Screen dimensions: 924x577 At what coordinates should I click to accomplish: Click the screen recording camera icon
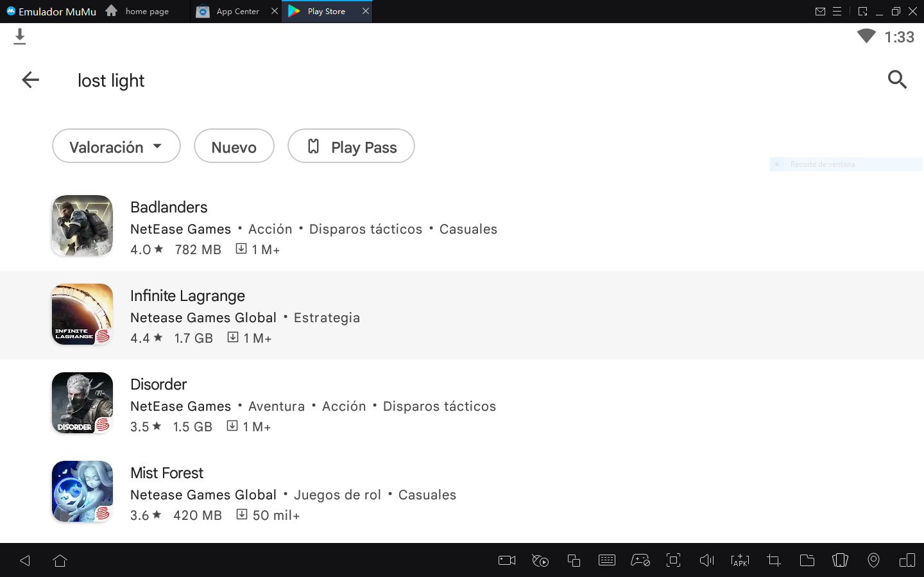507,560
